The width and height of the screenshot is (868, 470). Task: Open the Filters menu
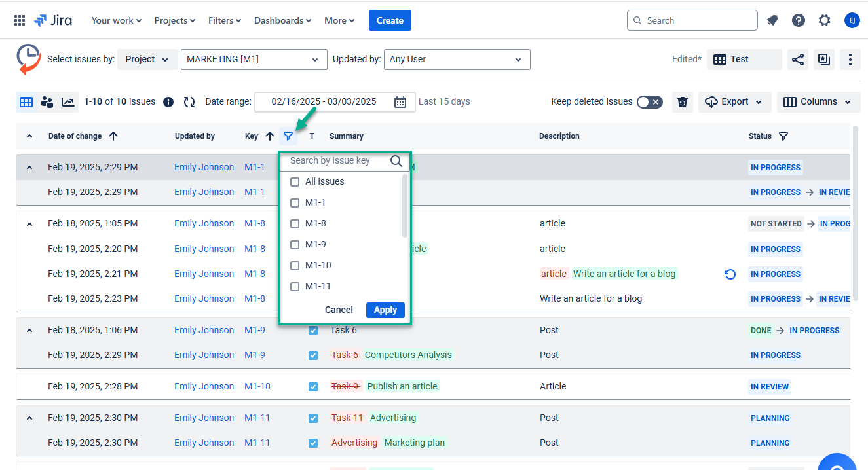click(225, 20)
